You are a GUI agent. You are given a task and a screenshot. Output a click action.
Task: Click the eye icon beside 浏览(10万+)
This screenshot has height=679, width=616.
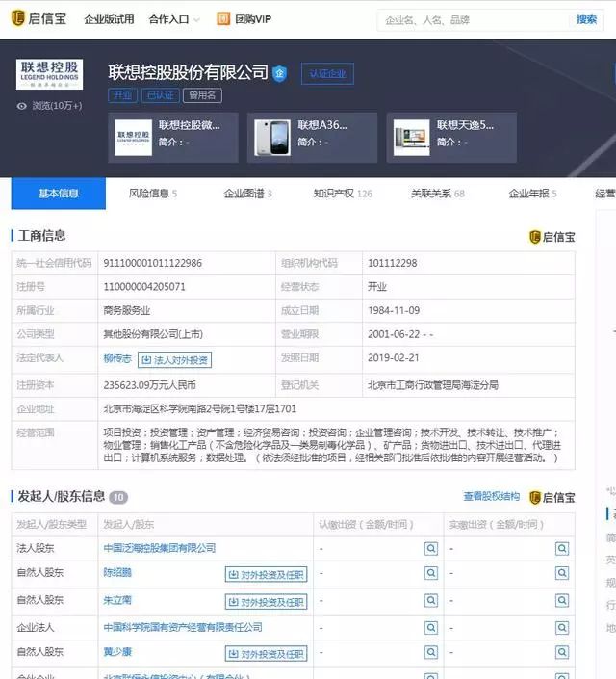[21, 106]
